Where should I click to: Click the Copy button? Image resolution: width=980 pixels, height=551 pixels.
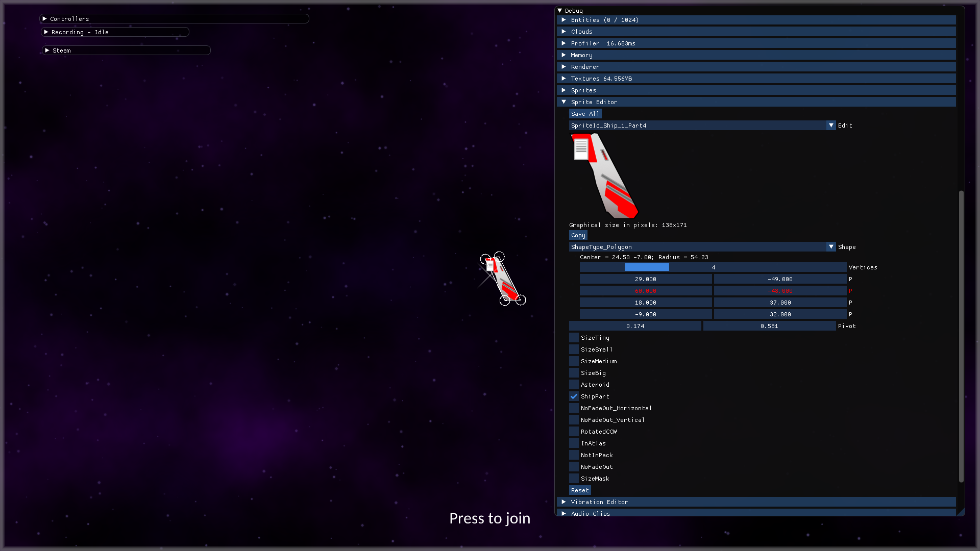578,235
